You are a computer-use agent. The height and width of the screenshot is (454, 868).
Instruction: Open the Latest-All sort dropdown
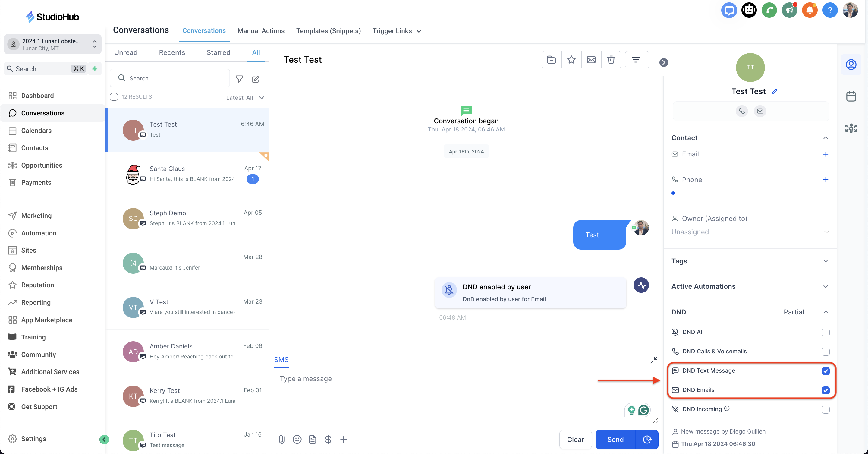pos(245,98)
